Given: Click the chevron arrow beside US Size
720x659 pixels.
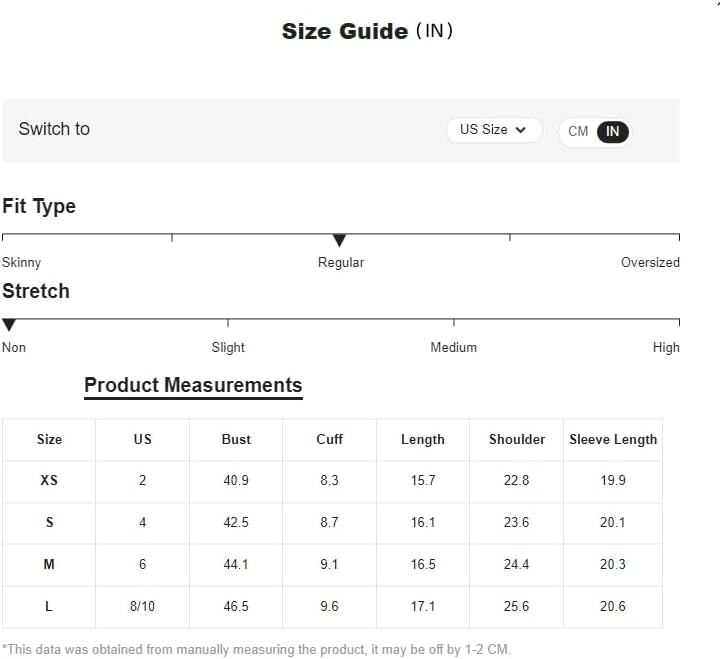Looking at the screenshot, I should tap(521, 130).
